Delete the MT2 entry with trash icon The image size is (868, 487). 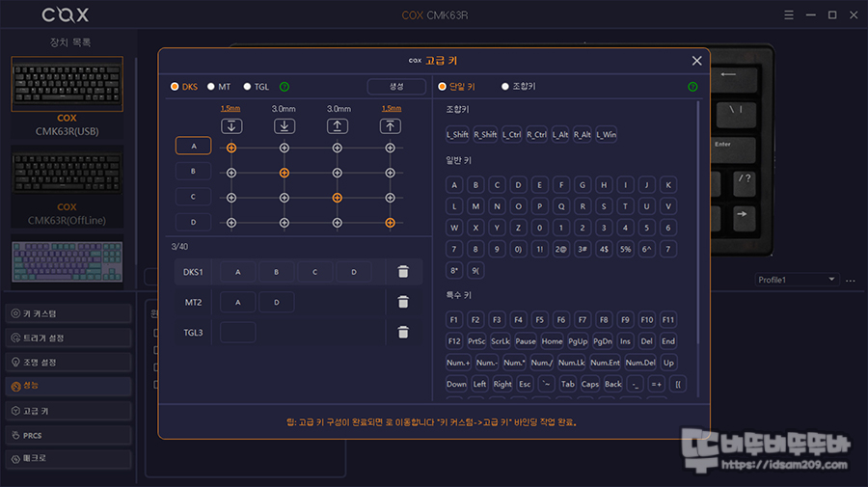coord(403,302)
